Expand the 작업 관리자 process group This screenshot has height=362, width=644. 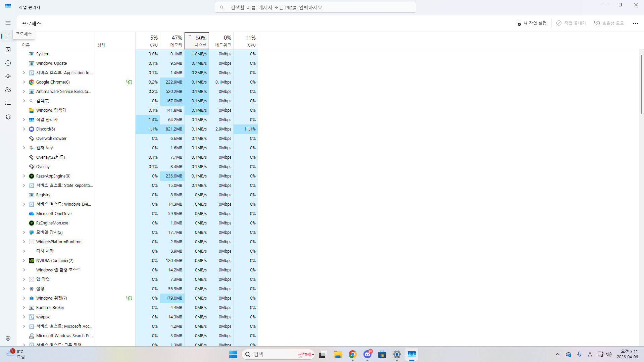(24, 120)
